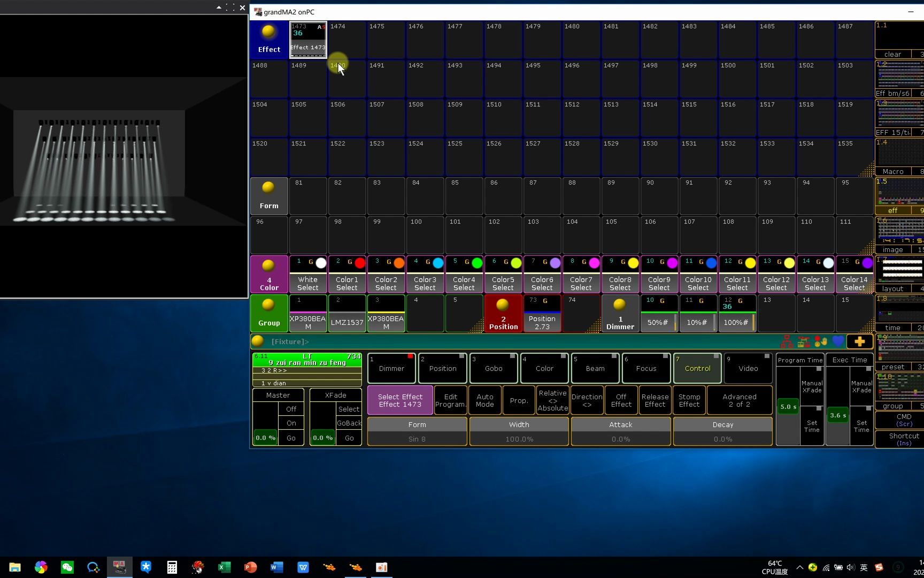Select the 50%# dimmer preset
The width and height of the screenshot is (924, 578).
(x=659, y=313)
